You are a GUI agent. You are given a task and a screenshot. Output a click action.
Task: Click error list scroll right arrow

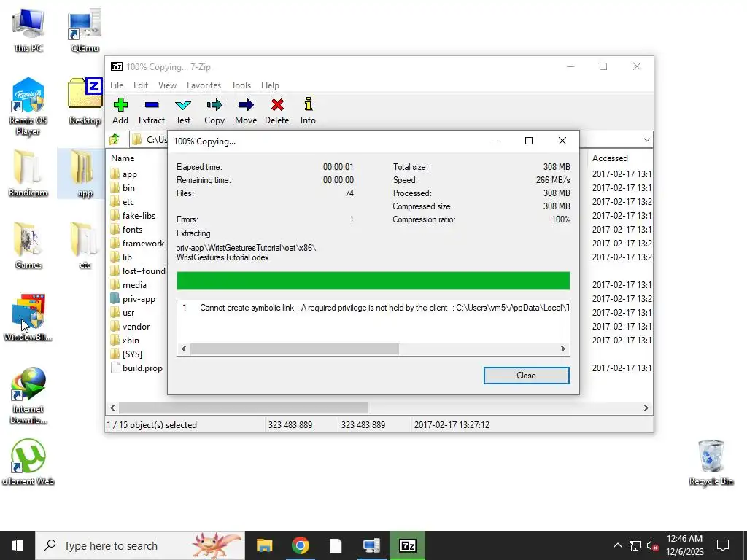tap(562, 349)
